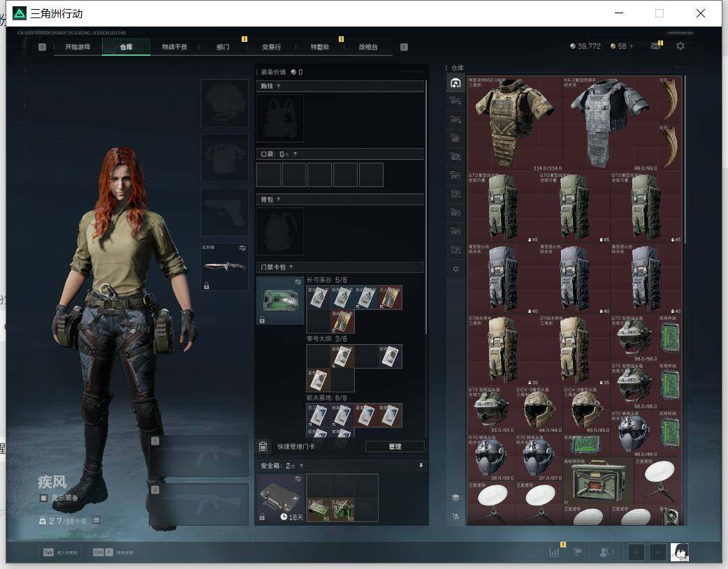Select the camo armor vest with 114.0/114.0

coord(515,124)
